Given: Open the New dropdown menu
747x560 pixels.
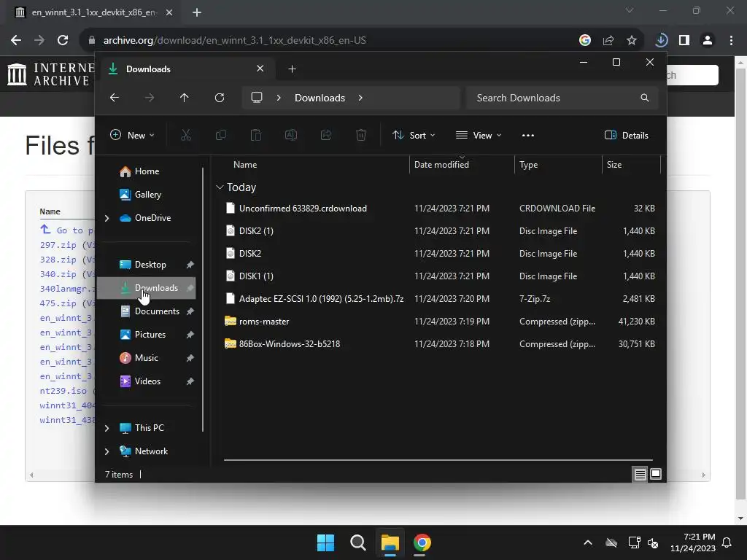Looking at the screenshot, I should [x=132, y=135].
